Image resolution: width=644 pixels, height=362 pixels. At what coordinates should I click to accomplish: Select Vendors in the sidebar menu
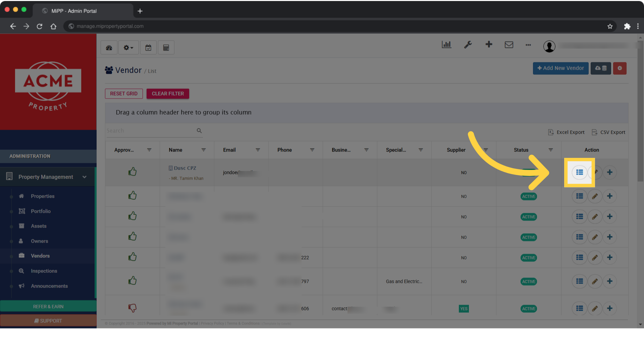40,256
